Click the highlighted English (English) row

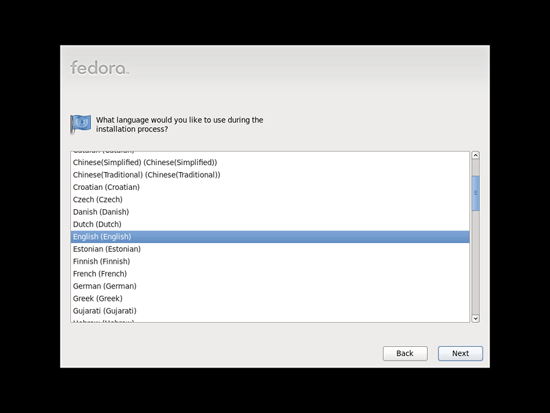pos(270,237)
